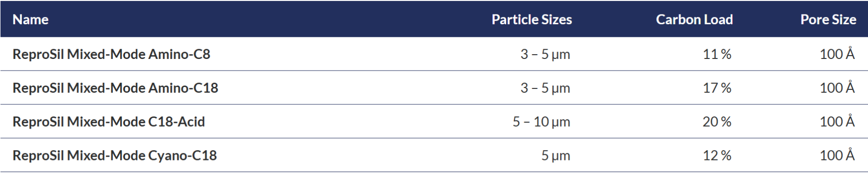This screenshot has width=868, height=174.
Task: Click the Carbon Load column header
Action: point(694,19)
